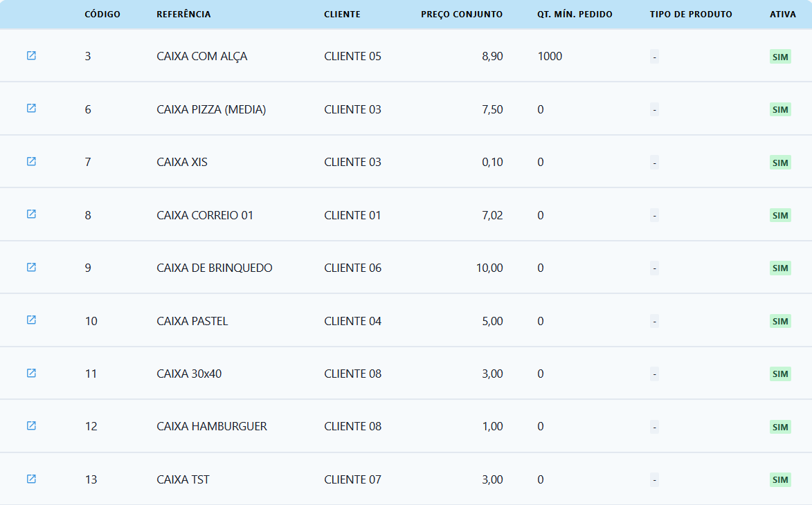The image size is (812, 505).
Task: Click the TIPO DE PRODUTO header
Action: tap(691, 15)
